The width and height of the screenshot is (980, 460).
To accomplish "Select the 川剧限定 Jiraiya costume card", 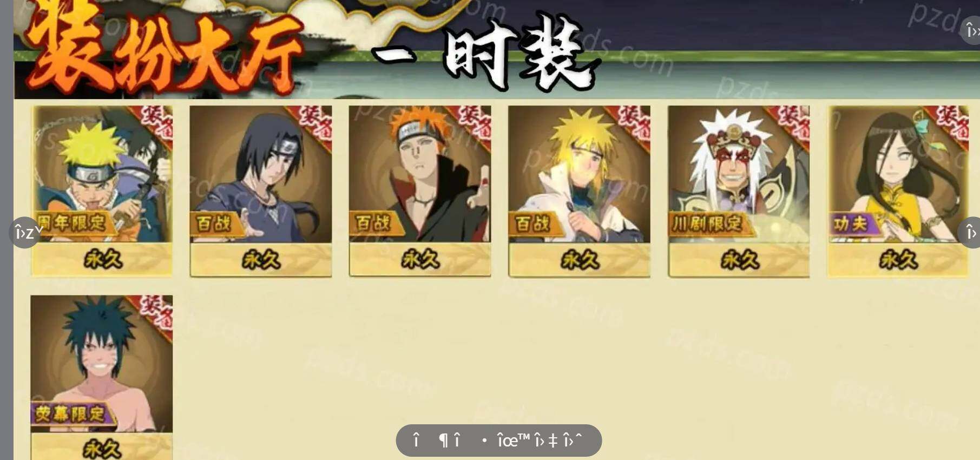I will pos(739,190).
